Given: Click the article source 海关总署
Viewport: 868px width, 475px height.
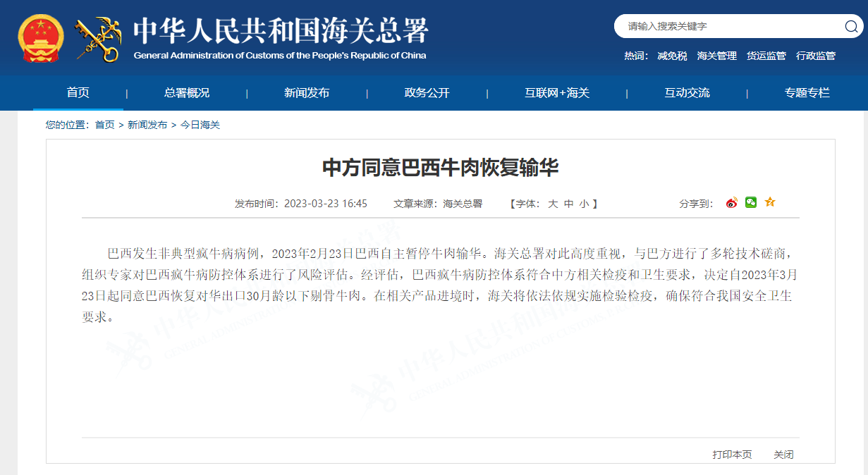Looking at the screenshot, I should click(x=463, y=204).
